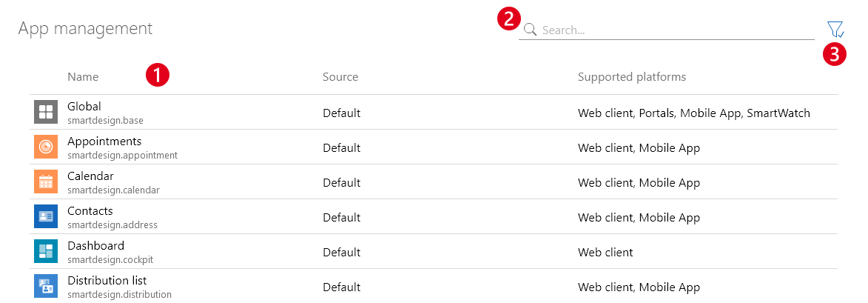Click the Global app grid icon
The width and height of the screenshot is (868, 303).
(46, 113)
